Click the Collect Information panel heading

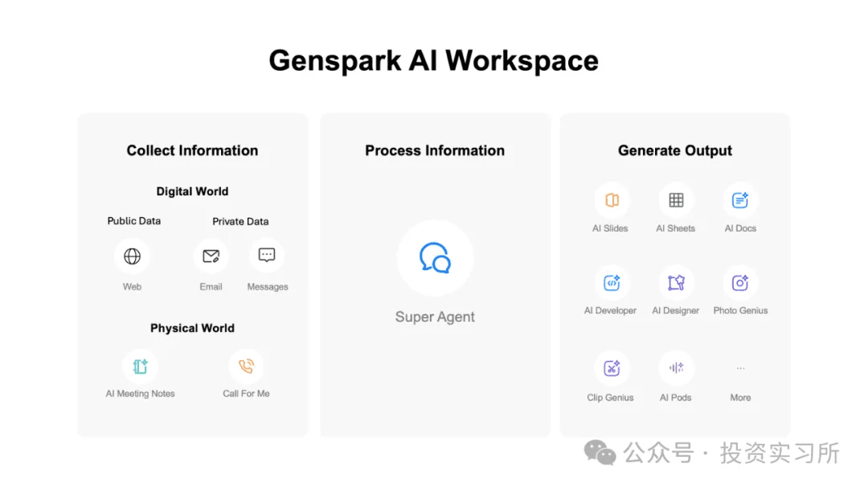tap(192, 150)
